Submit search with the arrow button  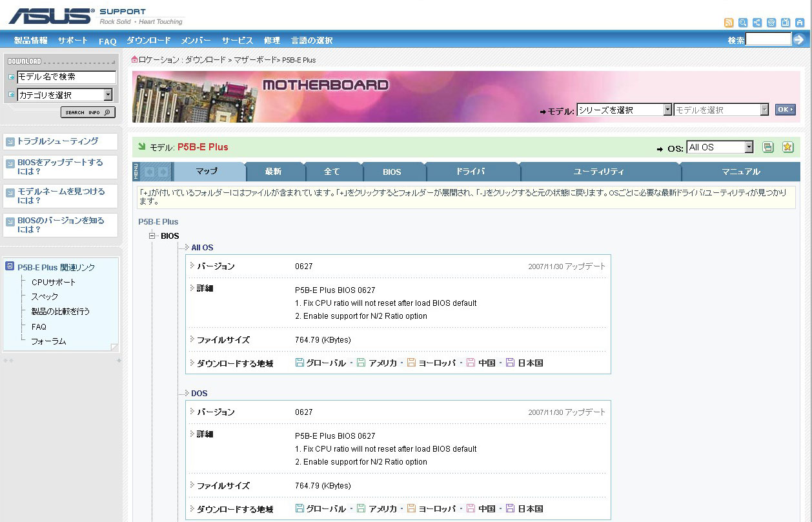(x=799, y=39)
